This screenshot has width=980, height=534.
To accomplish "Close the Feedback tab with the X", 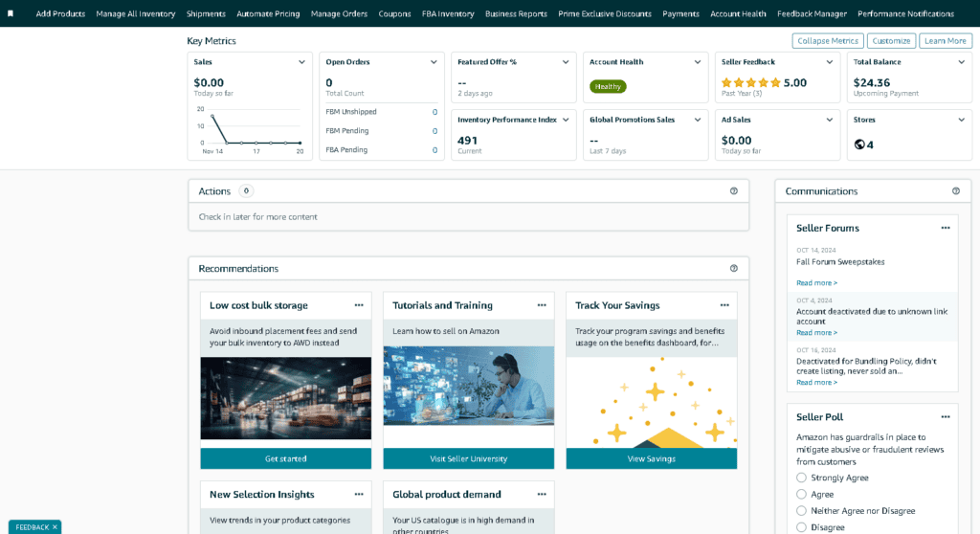I will [55, 527].
